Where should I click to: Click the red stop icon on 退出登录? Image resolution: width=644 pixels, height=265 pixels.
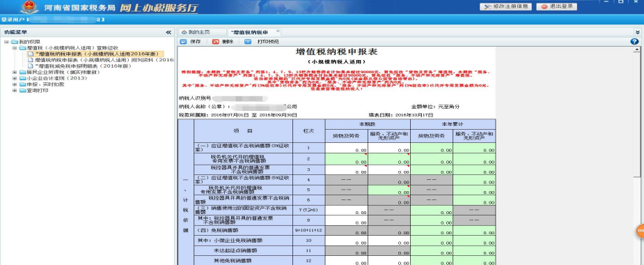point(544,7)
